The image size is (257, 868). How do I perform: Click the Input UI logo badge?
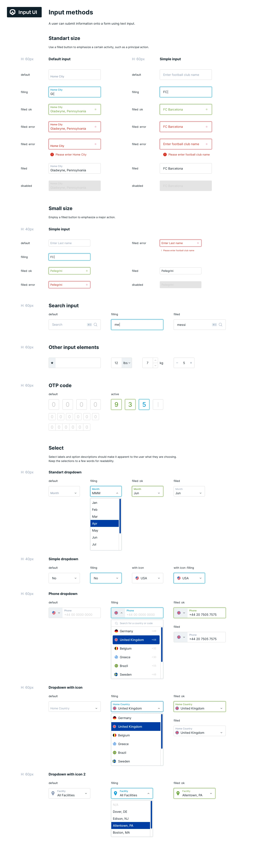[24, 12]
